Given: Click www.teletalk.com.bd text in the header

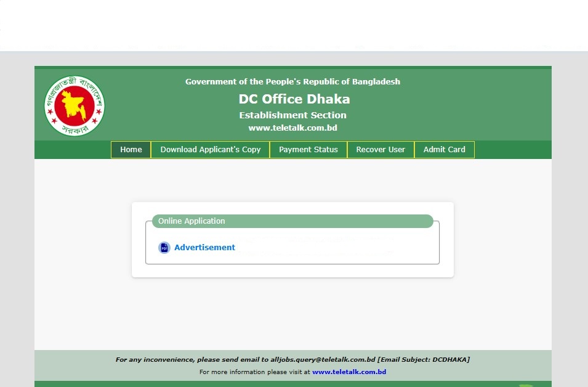Looking at the screenshot, I should pyautogui.click(x=292, y=128).
